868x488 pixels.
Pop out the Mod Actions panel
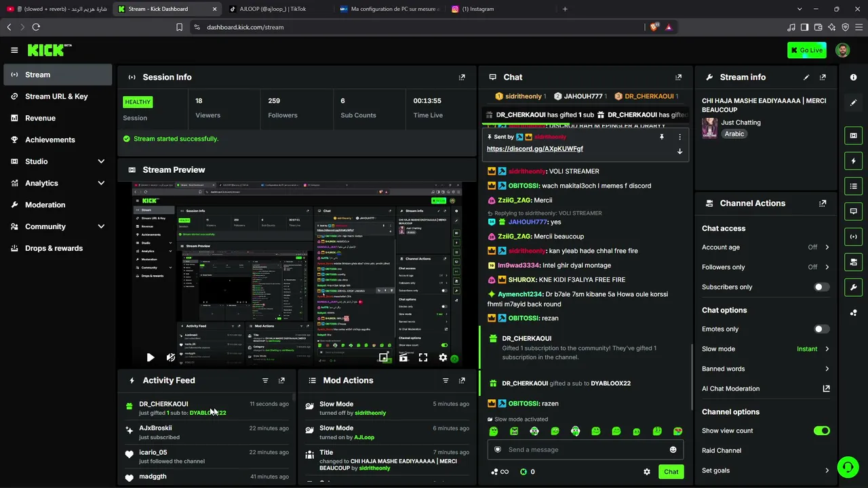pos(462,380)
